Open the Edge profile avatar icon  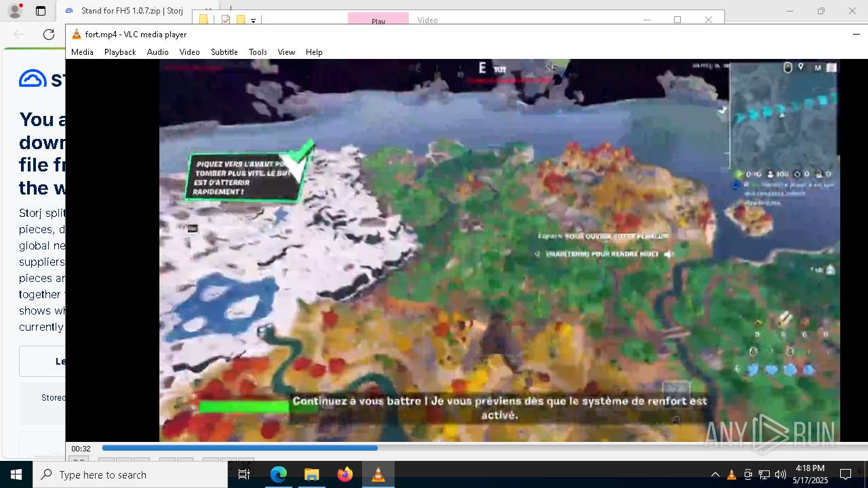tap(14, 11)
